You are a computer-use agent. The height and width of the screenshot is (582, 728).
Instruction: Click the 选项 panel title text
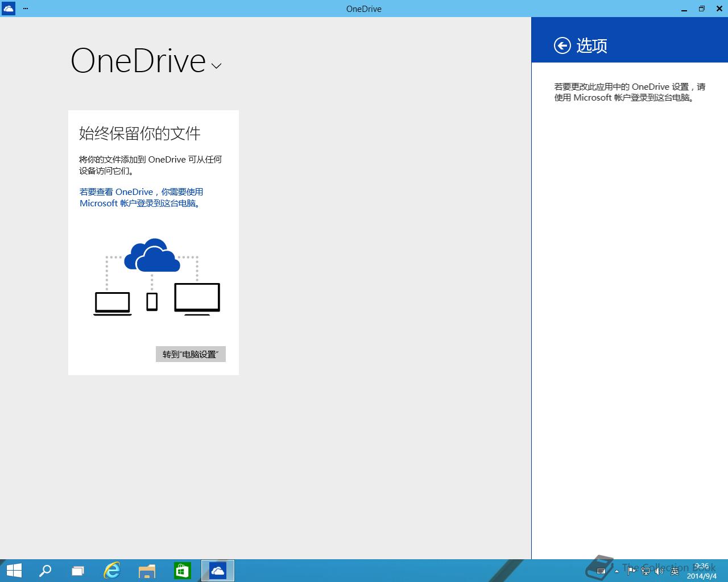(591, 45)
